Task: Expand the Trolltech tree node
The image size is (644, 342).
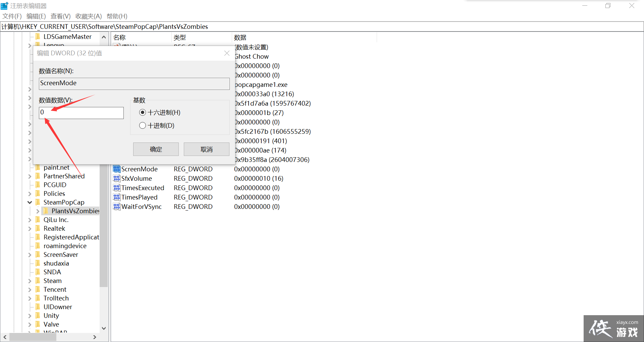Action: click(x=30, y=298)
